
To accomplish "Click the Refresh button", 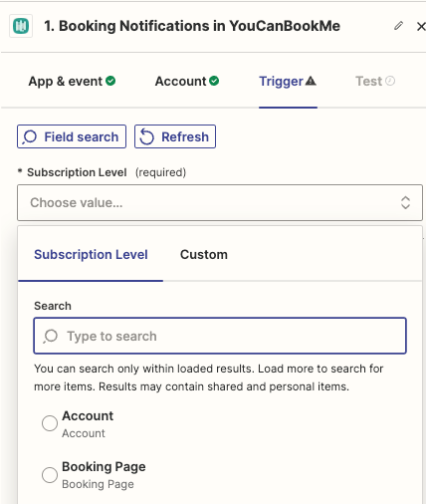I will pyautogui.click(x=175, y=136).
